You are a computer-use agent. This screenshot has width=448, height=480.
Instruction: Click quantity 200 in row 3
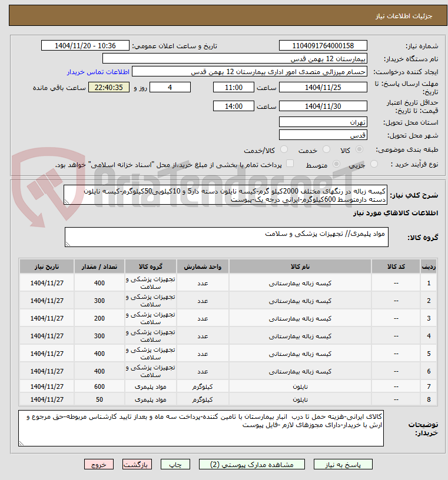99,318
